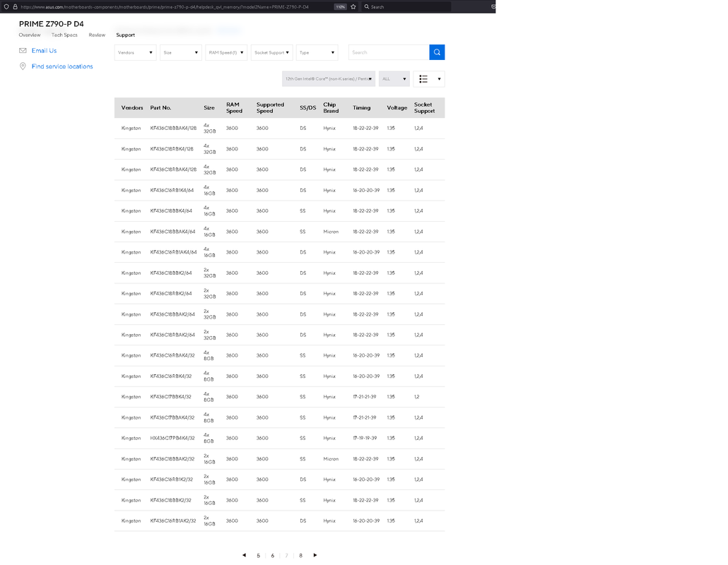The width and height of the screenshot is (728, 565).
Task: Click part number HX436C17PB4K4/32
Action: [x=172, y=438]
